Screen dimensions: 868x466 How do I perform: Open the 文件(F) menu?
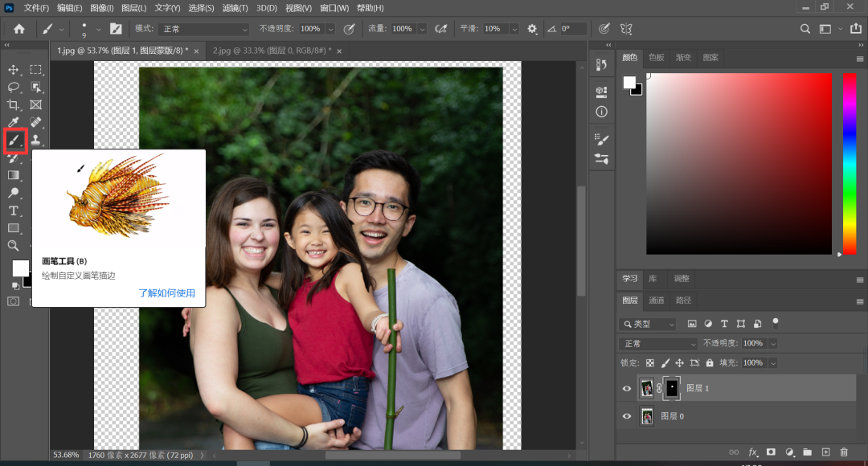tap(36, 8)
